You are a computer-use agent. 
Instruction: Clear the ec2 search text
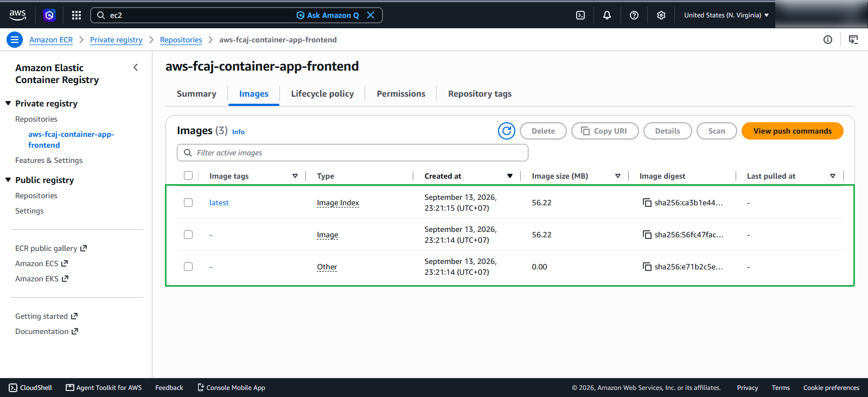[371, 15]
